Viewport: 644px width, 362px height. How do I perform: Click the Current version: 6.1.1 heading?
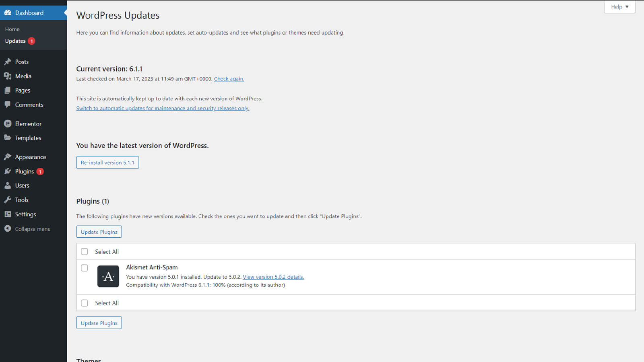[x=109, y=69]
